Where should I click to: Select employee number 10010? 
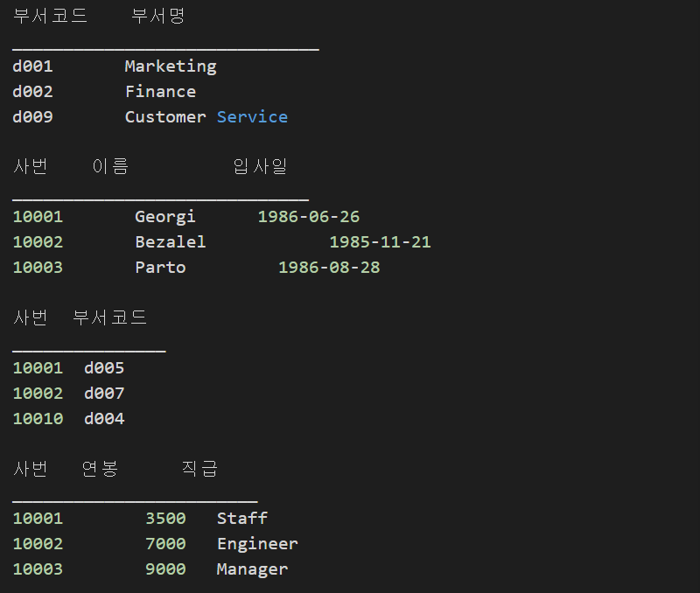tap(38, 419)
